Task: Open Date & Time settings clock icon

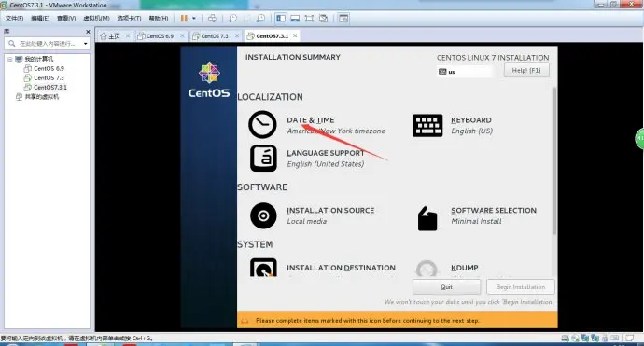Action: point(262,124)
